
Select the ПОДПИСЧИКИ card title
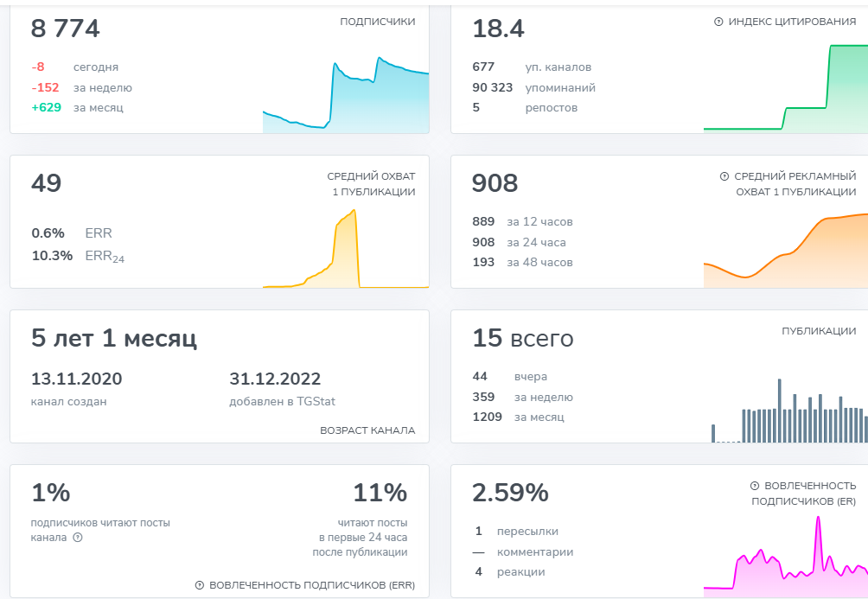[377, 22]
